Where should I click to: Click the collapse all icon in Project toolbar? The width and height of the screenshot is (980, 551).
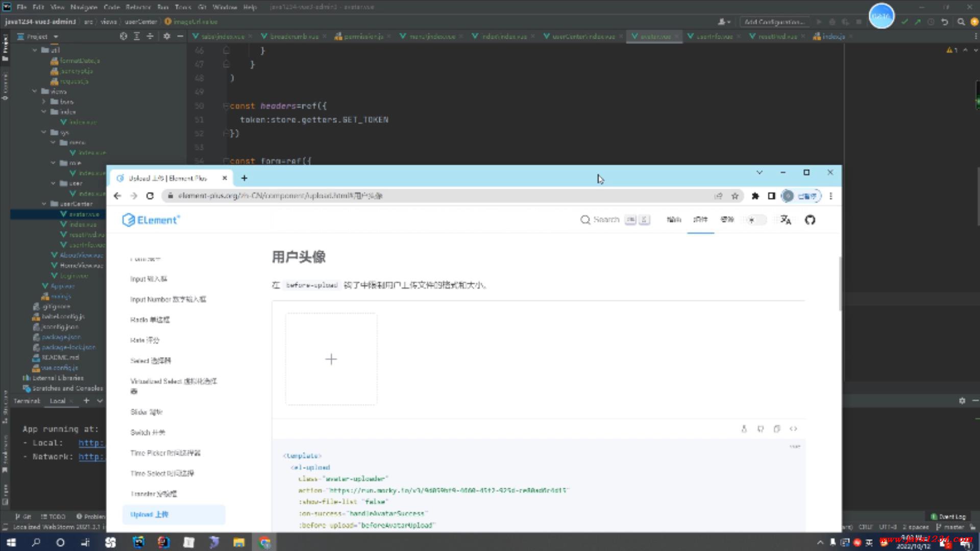pos(150,36)
